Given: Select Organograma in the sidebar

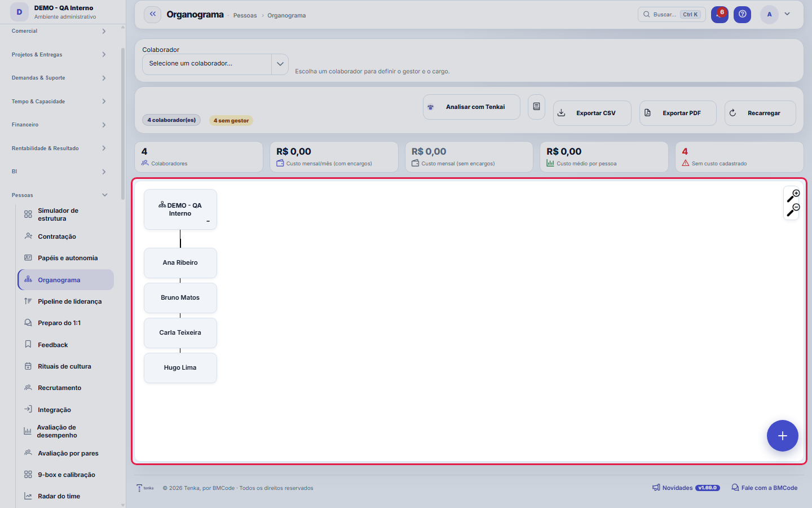Looking at the screenshot, I should pos(65,280).
